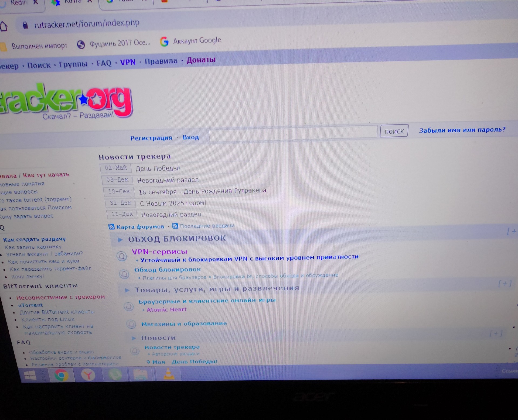Open the file manager taskbar icon
The height and width of the screenshot is (420, 518).
[141, 374]
